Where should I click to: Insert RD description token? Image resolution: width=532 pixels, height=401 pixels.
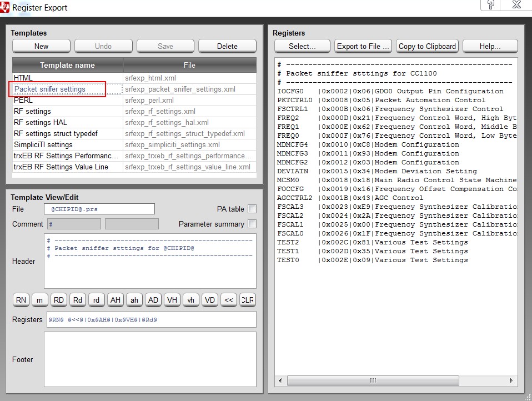point(59,300)
